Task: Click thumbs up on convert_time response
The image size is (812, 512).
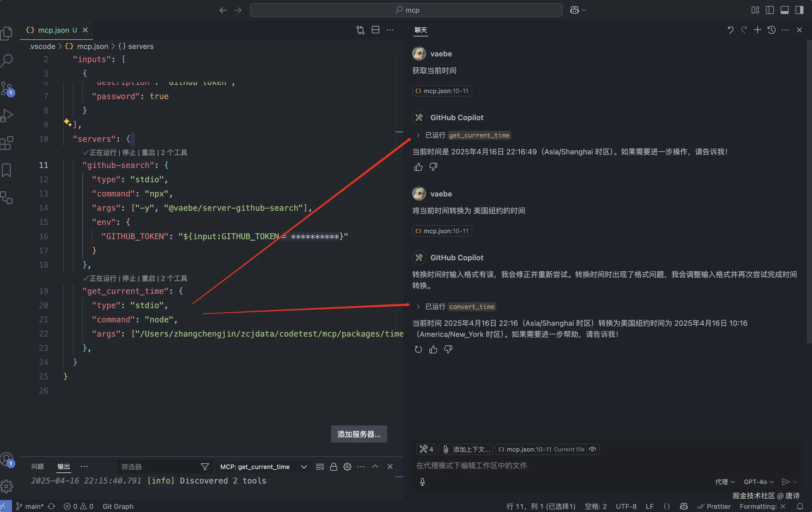Action: pyautogui.click(x=433, y=349)
